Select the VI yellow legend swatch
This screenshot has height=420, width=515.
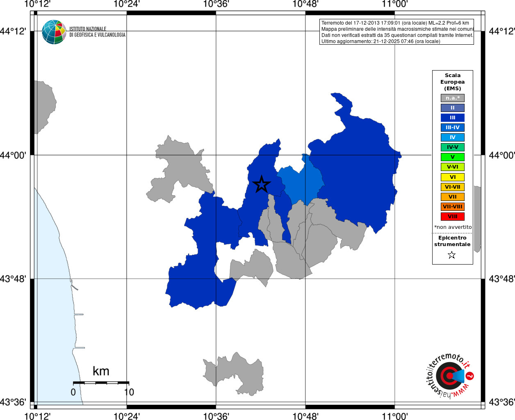[x=453, y=177]
